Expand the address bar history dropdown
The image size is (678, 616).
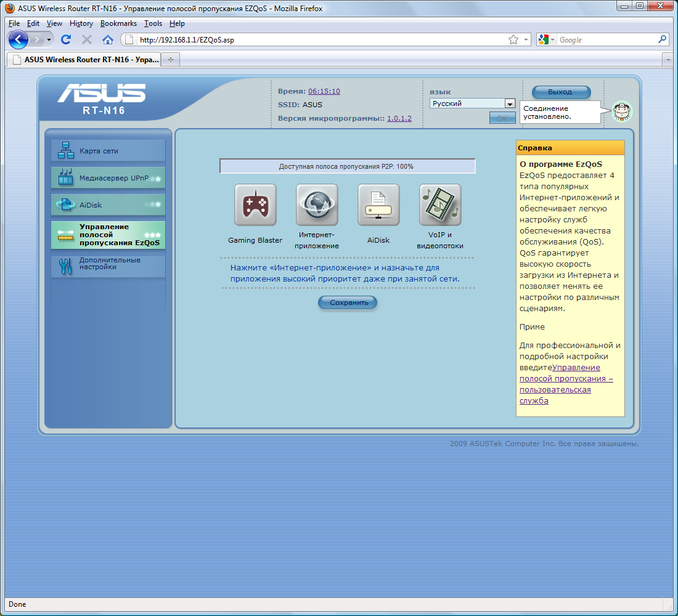pyautogui.click(x=526, y=40)
